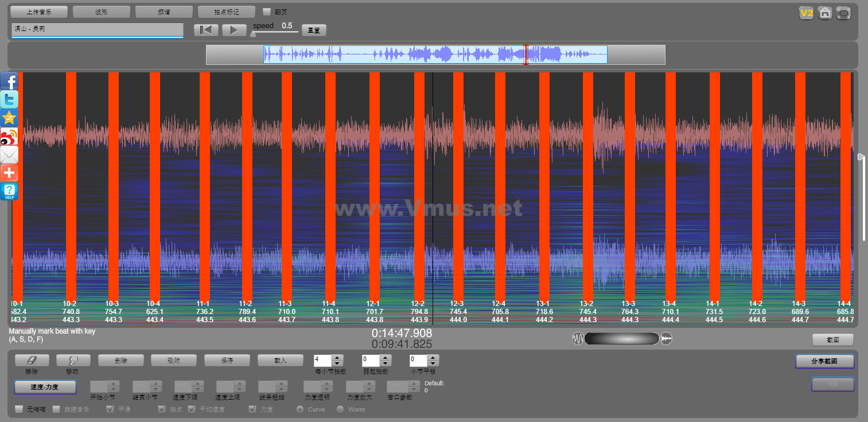Rewind to start of track
Image resolution: width=868 pixels, height=422 pixels.
click(x=206, y=30)
